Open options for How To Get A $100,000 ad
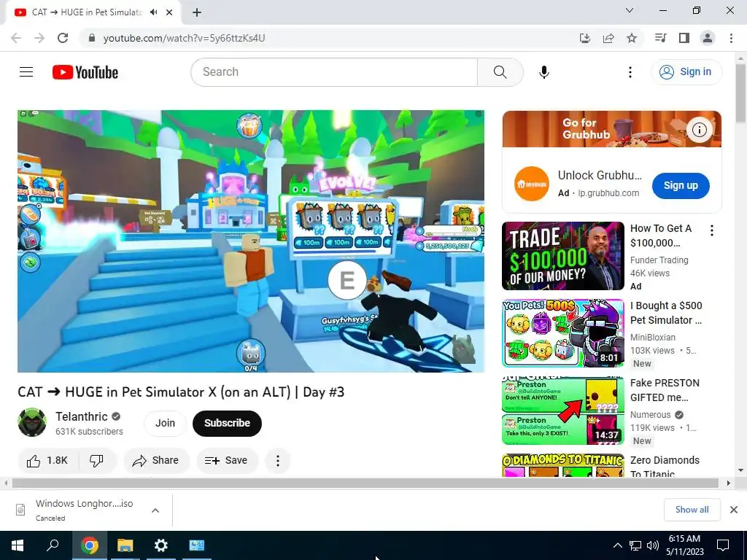The width and height of the screenshot is (747, 560). point(712,231)
